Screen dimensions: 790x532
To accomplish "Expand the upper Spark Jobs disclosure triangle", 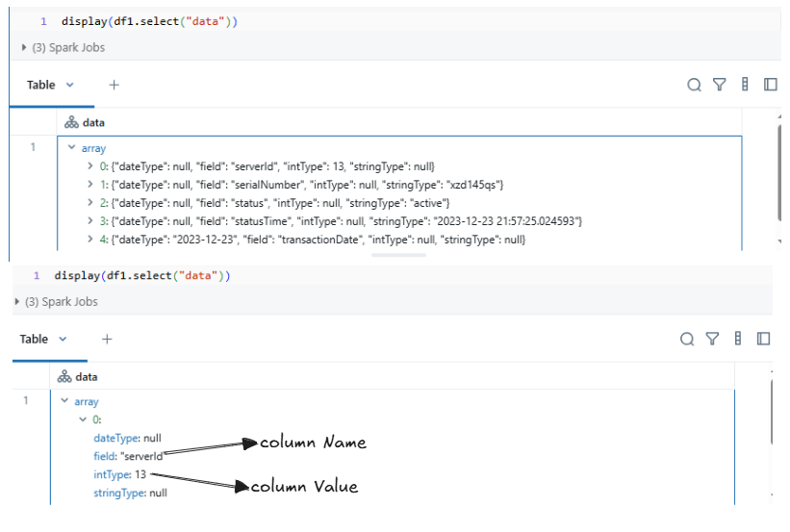I will [24, 47].
